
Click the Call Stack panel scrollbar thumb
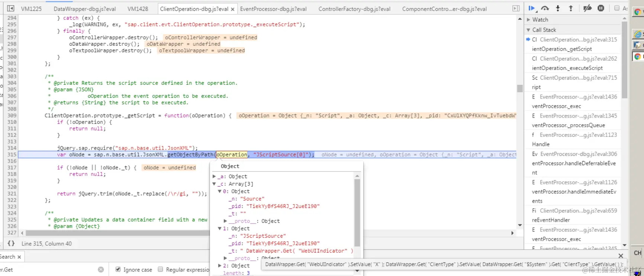pyautogui.click(x=625, y=60)
